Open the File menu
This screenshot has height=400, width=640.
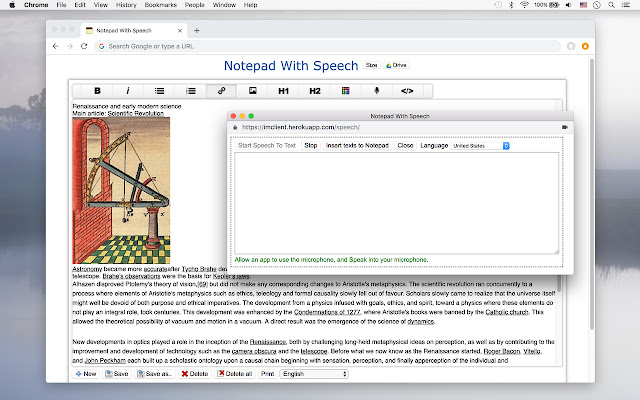coord(61,5)
